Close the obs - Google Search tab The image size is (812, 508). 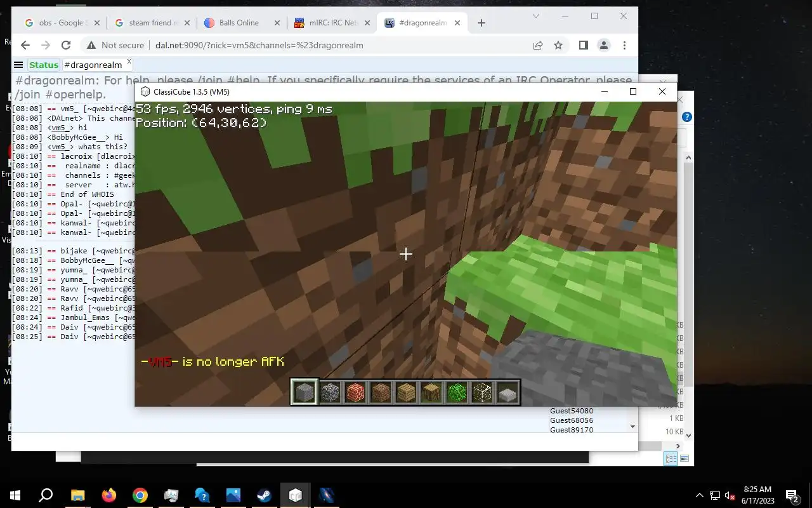pyautogui.click(x=97, y=23)
